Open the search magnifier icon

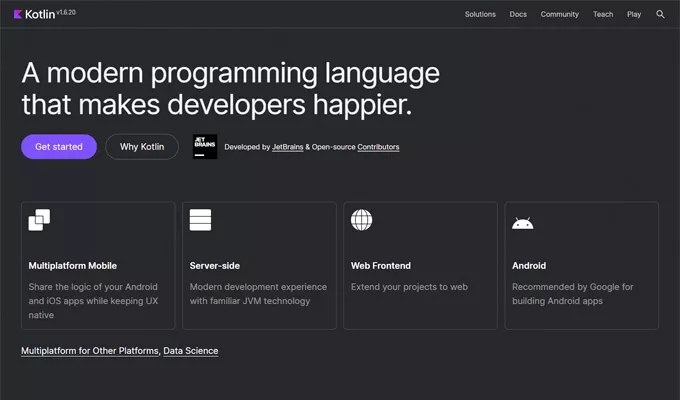point(660,14)
